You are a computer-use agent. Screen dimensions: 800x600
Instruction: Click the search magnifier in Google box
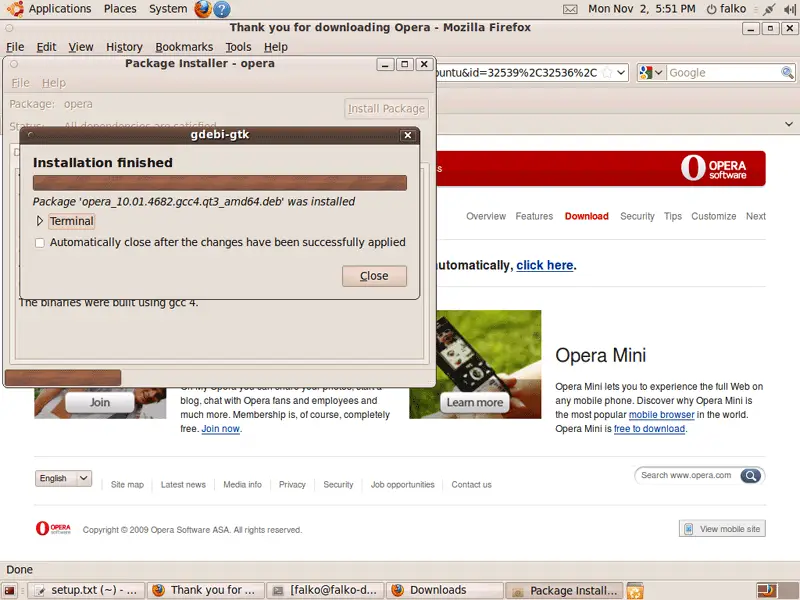click(787, 72)
